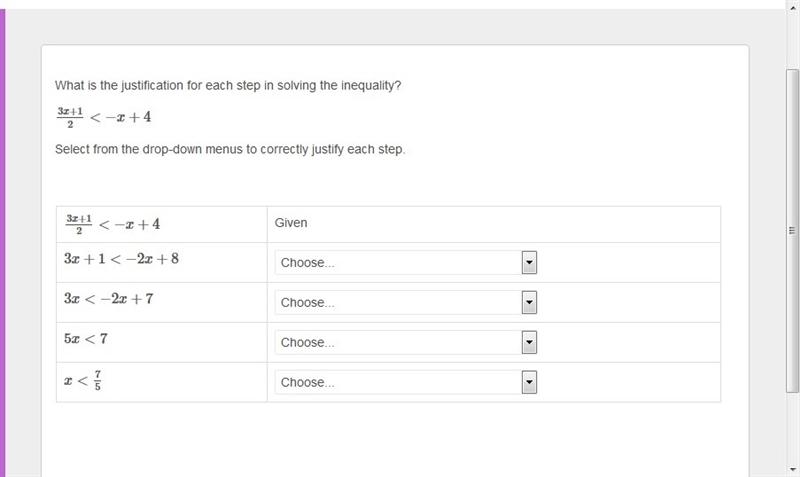Click the table cell showing x < 7/5
The height and width of the screenshot is (477, 800).
coord(162,382)
